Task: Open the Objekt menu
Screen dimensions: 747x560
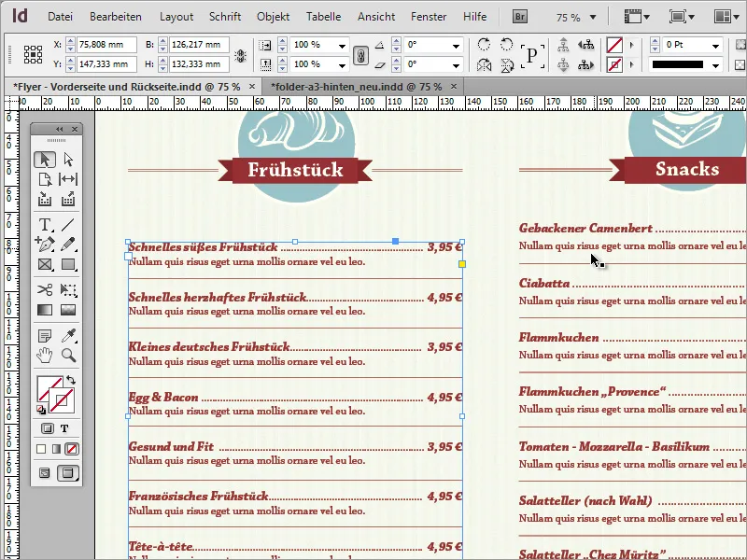Action: tap(273, 17)
